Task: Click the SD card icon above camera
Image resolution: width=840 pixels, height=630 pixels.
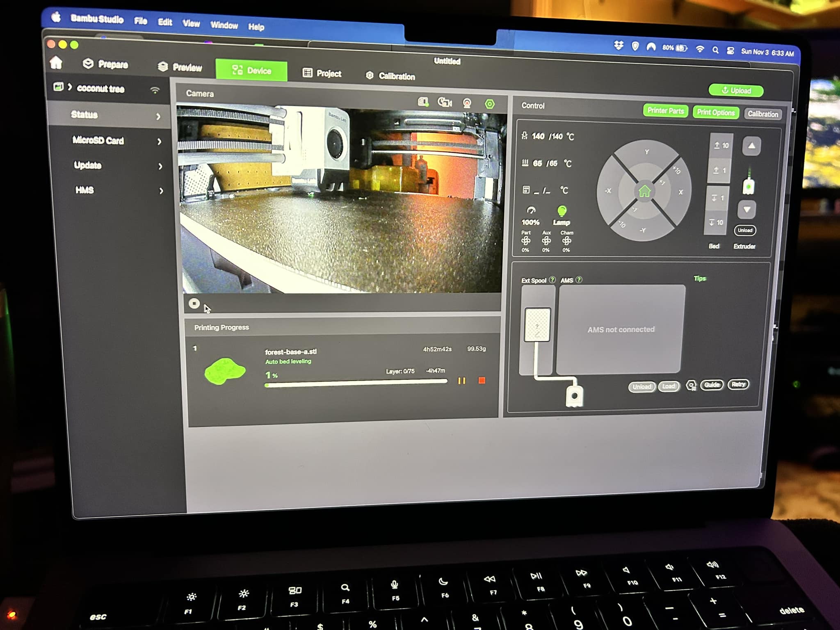Action: (423, 101)
